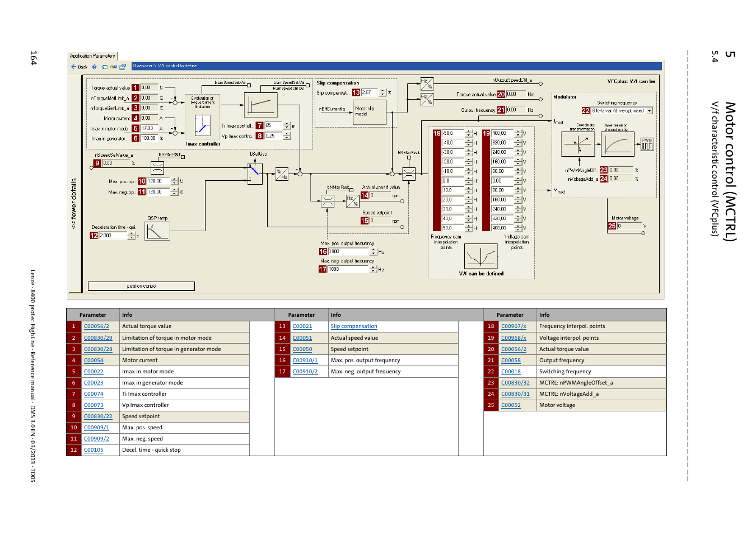The height and width of the screenshot is (534, 756).
Task: Click the bLimSpeedCtrlOut indicator box
Action: [x=307, y=86]
